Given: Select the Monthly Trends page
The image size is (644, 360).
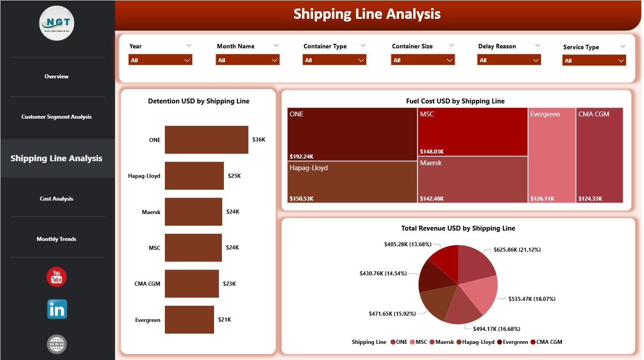Looking at the screenshot, I should [x=56, y=239].
